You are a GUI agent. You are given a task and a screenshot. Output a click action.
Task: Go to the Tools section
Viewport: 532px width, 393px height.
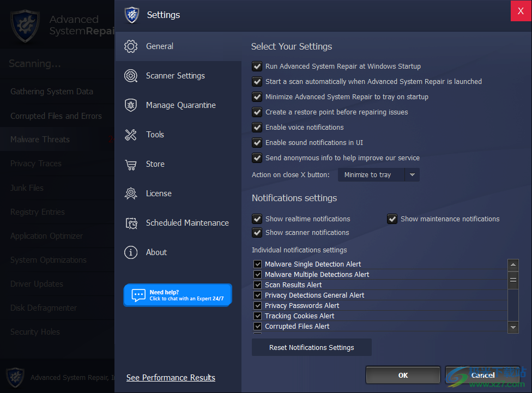(178, 135)
